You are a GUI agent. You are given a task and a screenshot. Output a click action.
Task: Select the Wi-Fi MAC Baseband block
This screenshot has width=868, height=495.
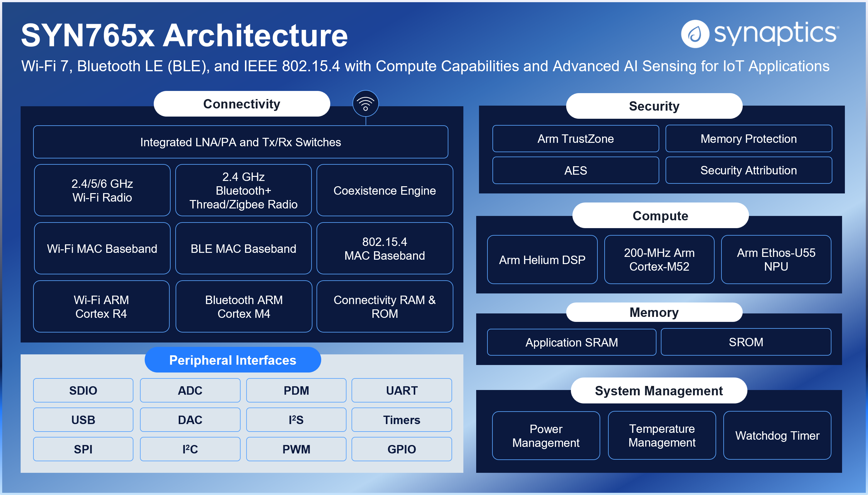pyautogui.click(x=102, y=248)
